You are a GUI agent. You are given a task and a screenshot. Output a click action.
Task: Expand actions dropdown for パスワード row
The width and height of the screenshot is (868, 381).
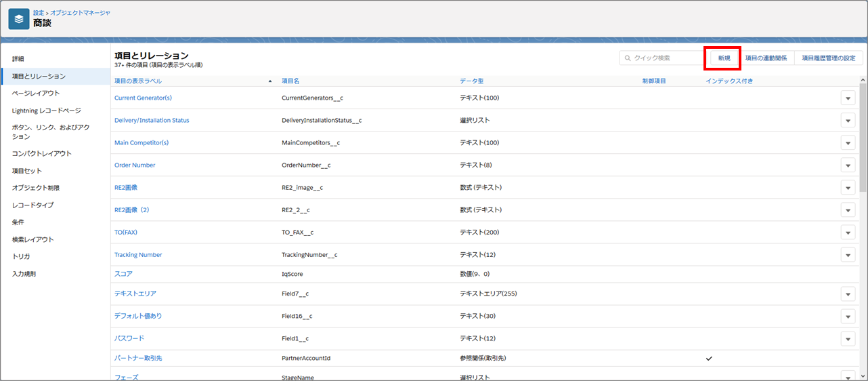848,338
